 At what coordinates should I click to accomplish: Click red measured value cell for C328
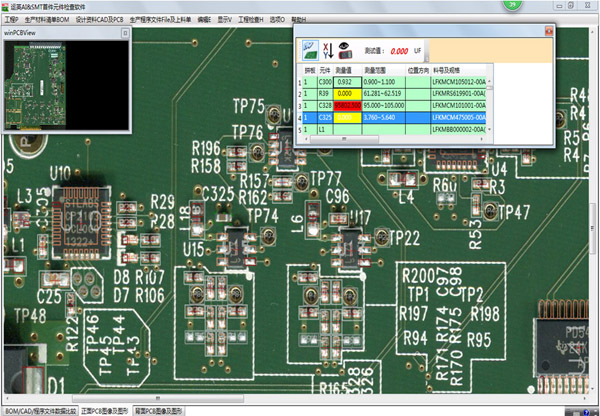(x=346, y=104)
